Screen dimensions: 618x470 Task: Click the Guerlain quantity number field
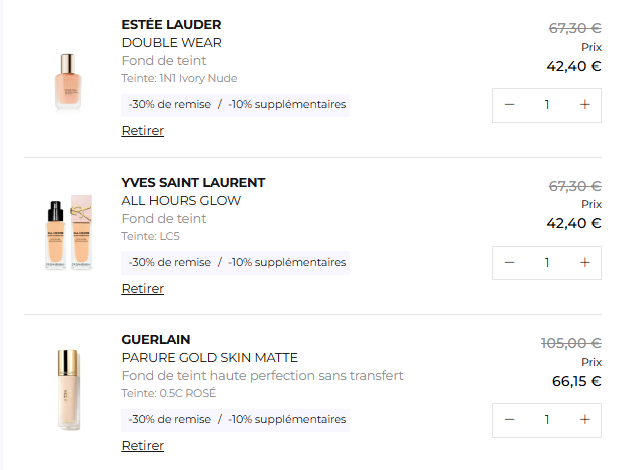[x=547, y=419]
